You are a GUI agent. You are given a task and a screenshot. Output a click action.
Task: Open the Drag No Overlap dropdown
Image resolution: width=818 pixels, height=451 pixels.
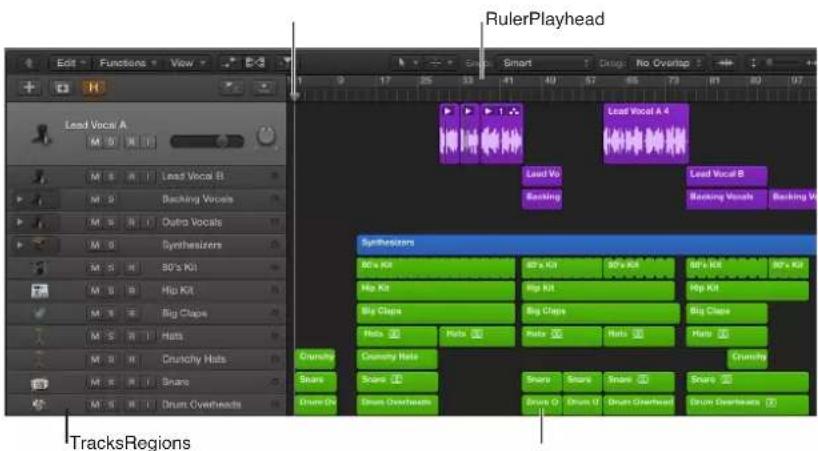[667, 63]
